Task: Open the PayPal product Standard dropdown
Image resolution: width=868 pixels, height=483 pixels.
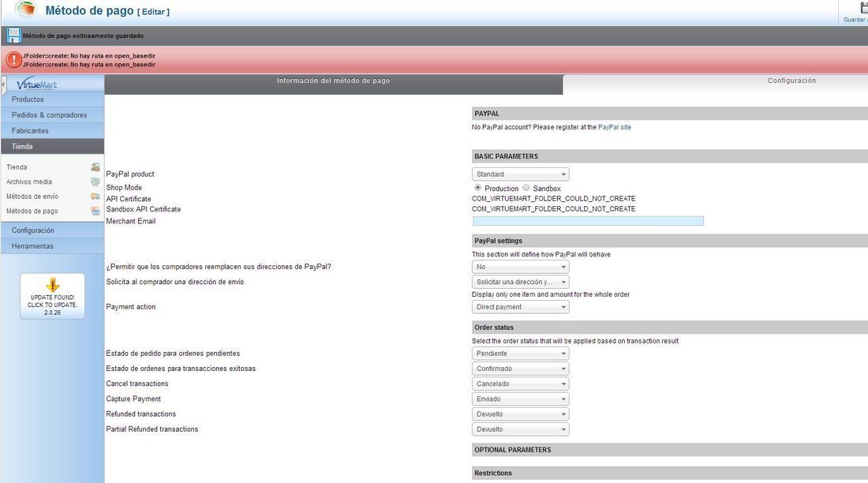Action: [x=520, y=174]
